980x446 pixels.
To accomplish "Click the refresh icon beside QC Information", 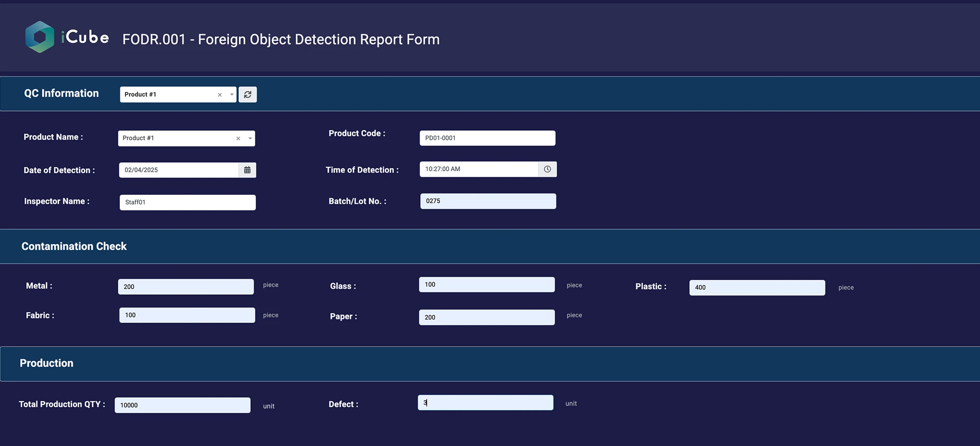I will (x=248, y=95).
